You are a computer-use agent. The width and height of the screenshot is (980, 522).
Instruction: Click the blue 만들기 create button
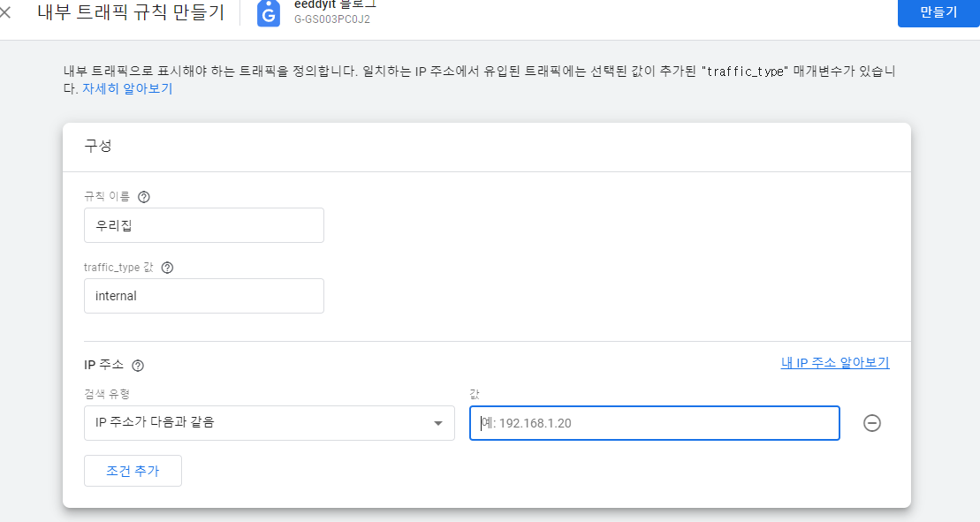[938, 12]
